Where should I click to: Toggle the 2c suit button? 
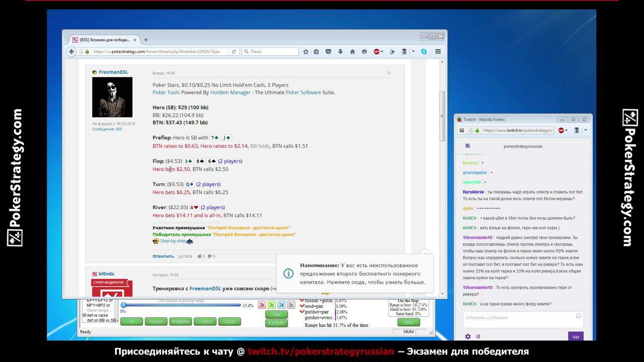pyautogui.click(x=271, y=305)
